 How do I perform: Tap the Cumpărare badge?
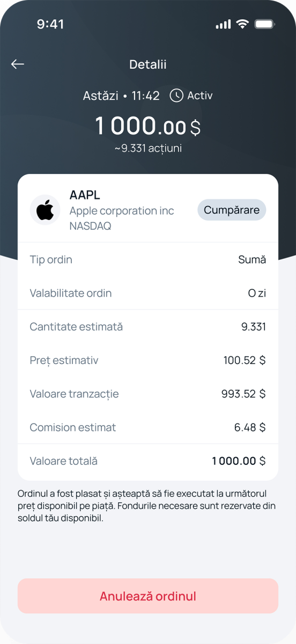232,210
